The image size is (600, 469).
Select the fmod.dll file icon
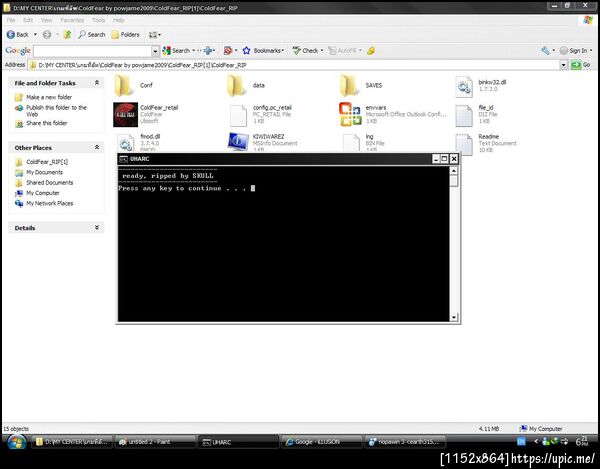tap(126, 142)
